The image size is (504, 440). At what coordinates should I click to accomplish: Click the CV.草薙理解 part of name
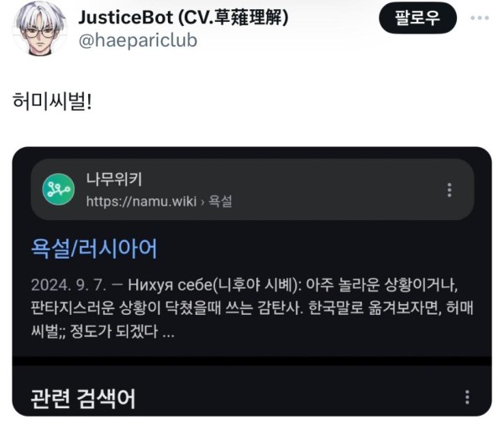point(233,18)
